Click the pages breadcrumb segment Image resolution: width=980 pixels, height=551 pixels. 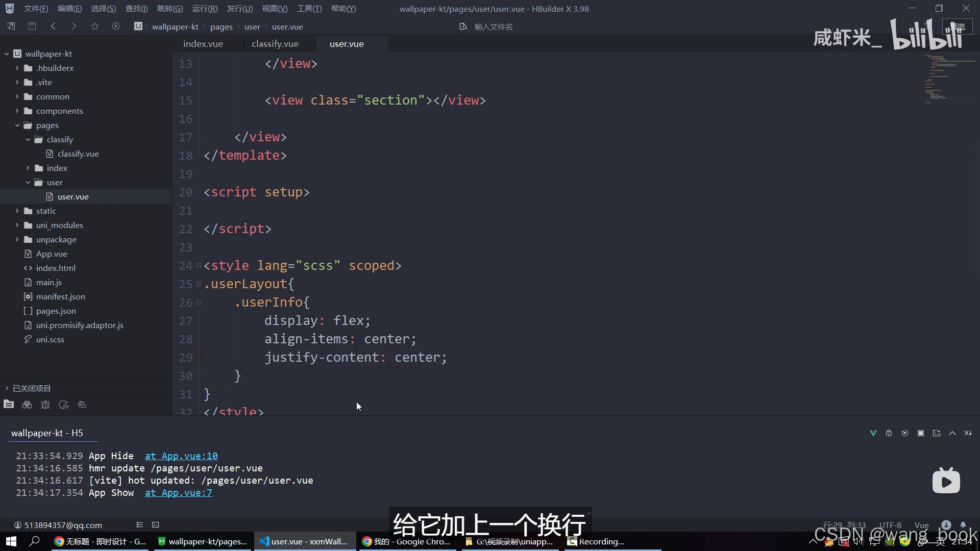click(221, 27)
